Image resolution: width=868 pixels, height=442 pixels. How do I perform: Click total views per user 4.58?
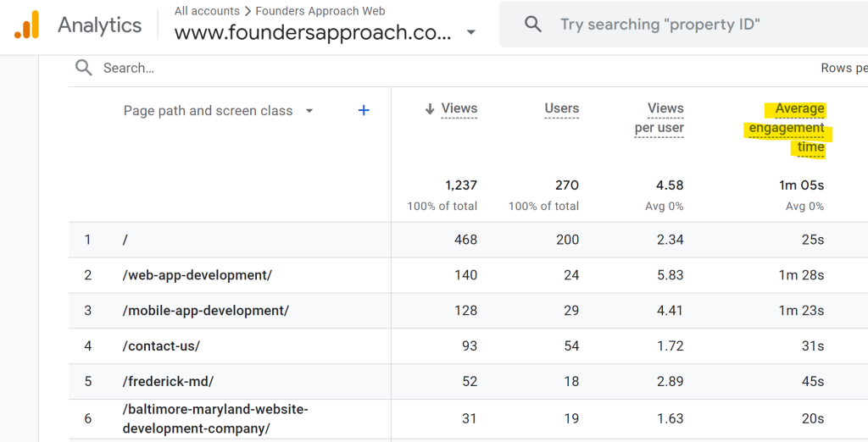point(670,185)
